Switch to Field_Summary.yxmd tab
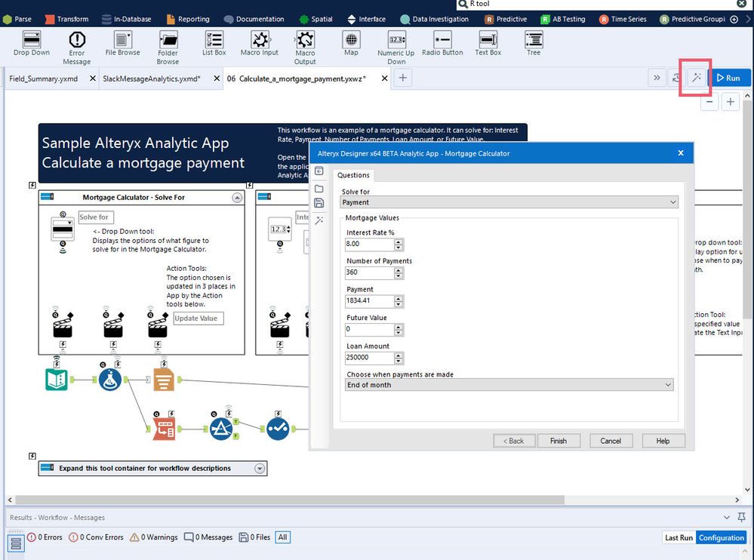 (x=45, y=78)
